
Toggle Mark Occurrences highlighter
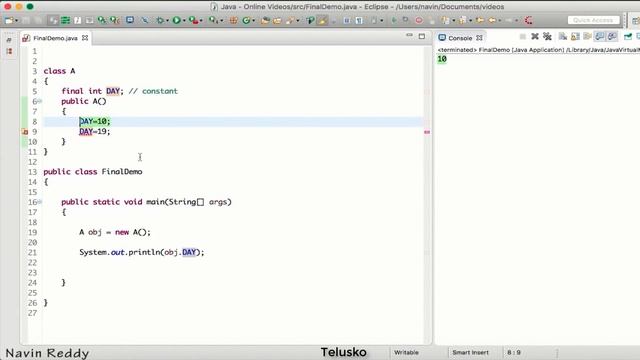322,20
